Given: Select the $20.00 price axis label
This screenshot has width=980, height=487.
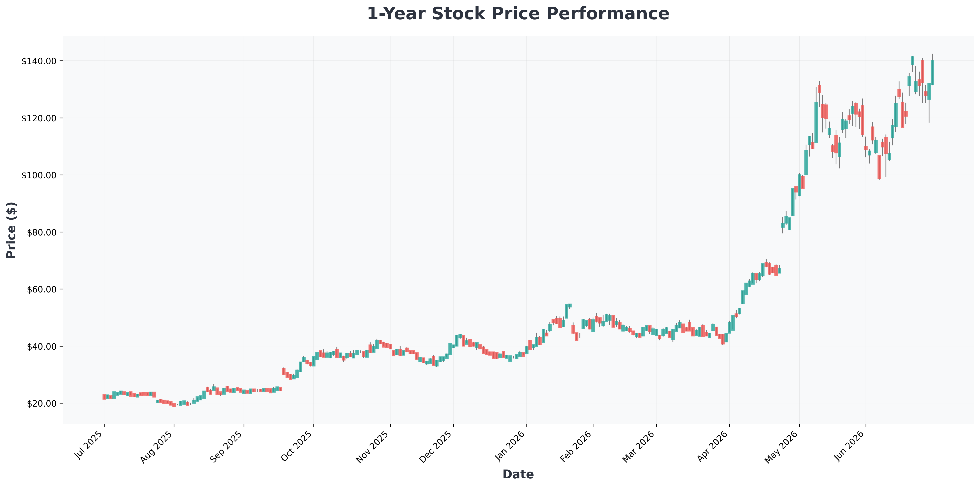Looking at the screenshot, I should coord(41,404).
